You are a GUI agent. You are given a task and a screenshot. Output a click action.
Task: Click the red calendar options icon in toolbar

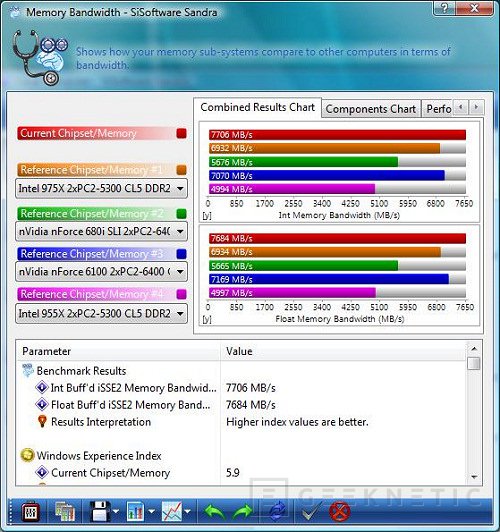click(x=31, y=512)
